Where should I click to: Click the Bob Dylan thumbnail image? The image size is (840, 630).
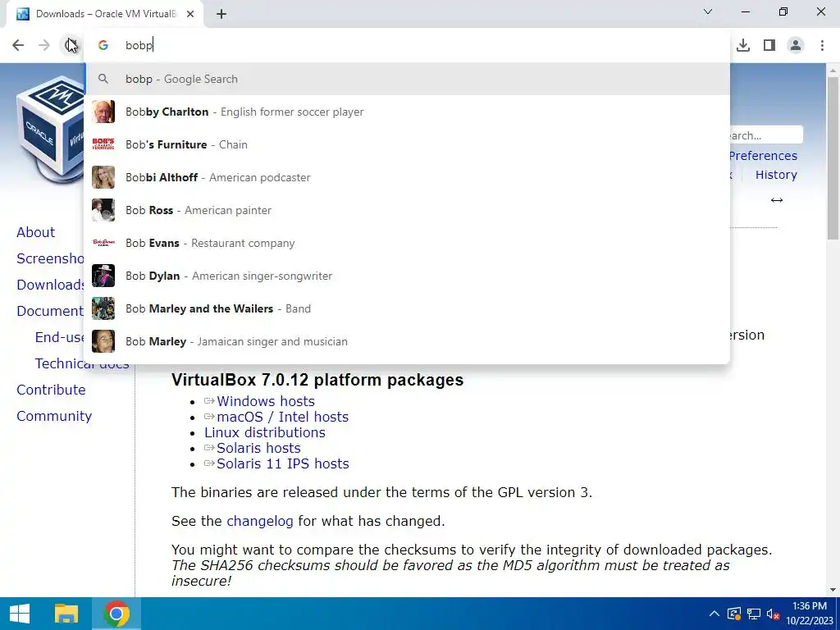click(x=103, y=276)
